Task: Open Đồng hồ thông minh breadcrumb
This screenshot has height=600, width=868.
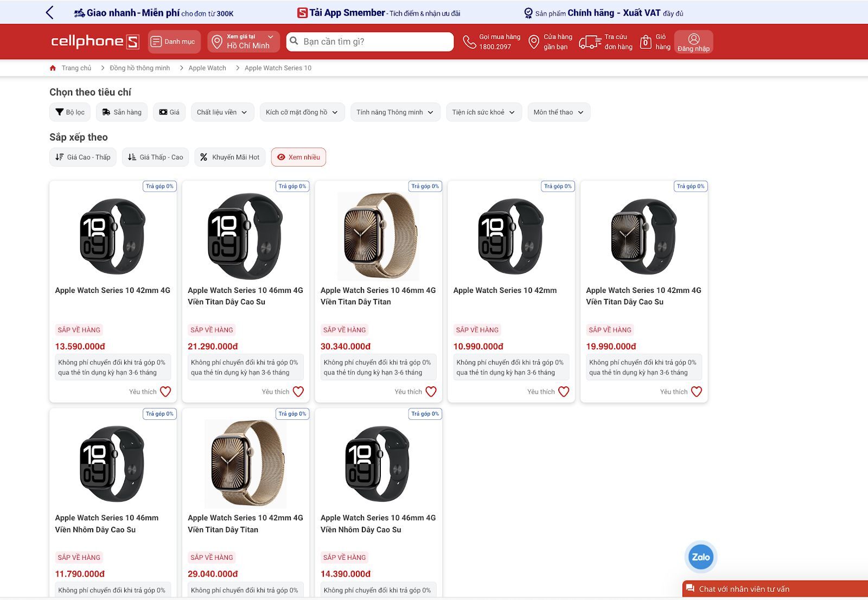Action: click(139, 68)
